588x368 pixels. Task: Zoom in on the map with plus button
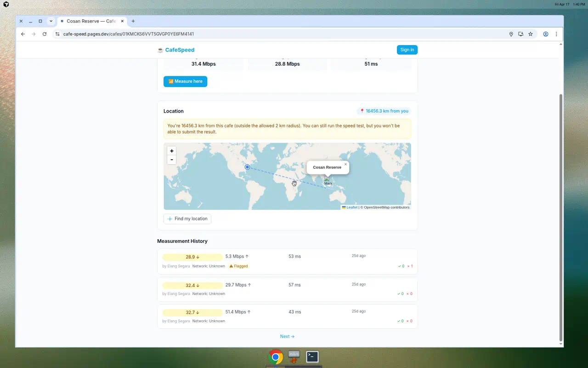pyautogui.click(x=172, y=151)
